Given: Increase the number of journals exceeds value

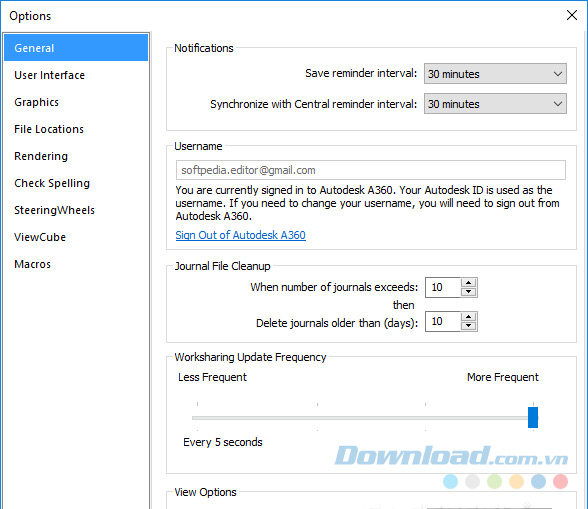Looking at the screenshot, I should point(468,283).
